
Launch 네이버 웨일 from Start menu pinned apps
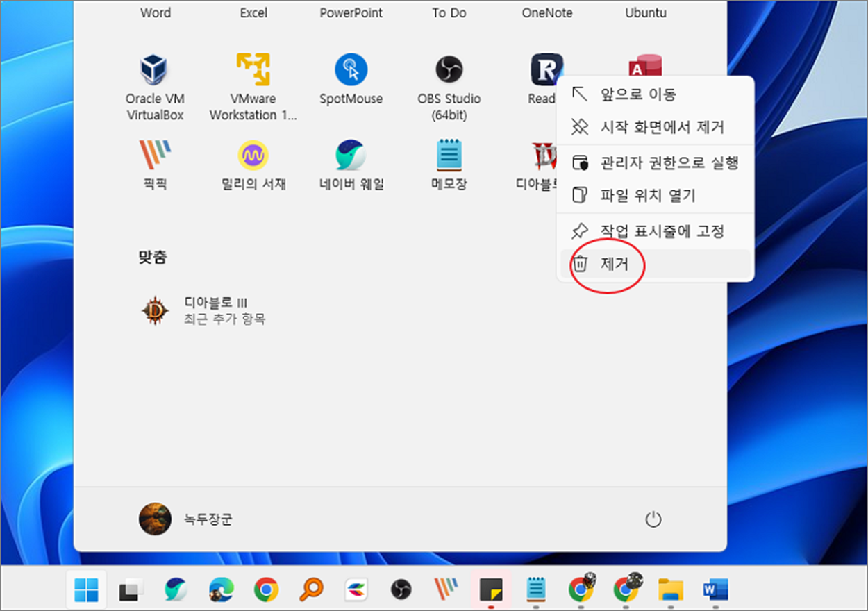351,165
